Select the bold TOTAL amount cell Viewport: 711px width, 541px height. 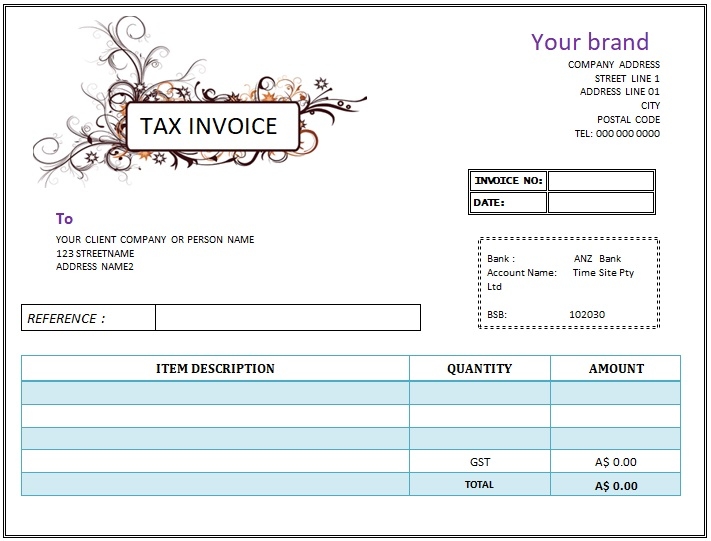click(616, 486)
